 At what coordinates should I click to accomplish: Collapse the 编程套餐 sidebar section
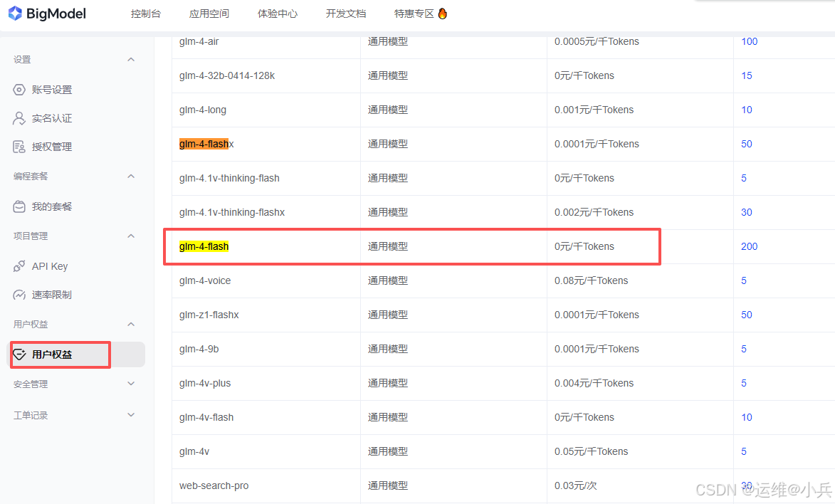[x=131, y=177]
